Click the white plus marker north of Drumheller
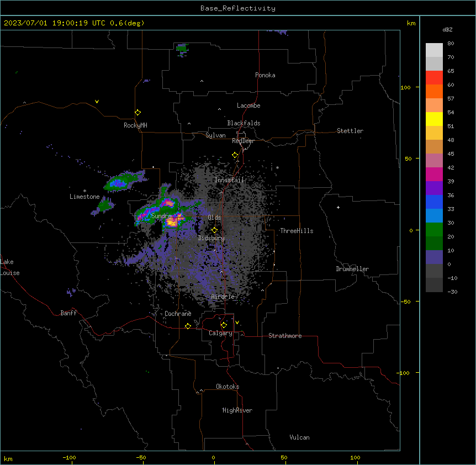This screenshot has width=476, height=465. tap(338, 207)
